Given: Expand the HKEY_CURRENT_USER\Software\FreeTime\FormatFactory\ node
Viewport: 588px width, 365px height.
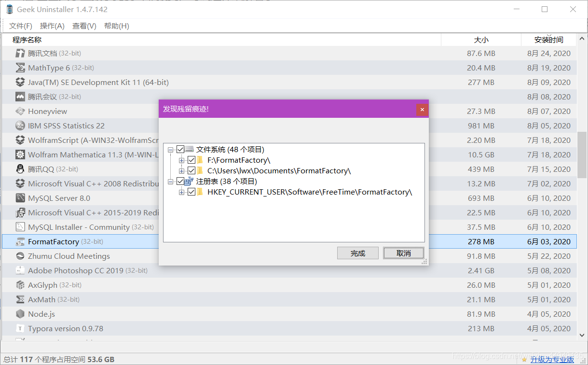Looking at the screenshot, I should 181,192.
